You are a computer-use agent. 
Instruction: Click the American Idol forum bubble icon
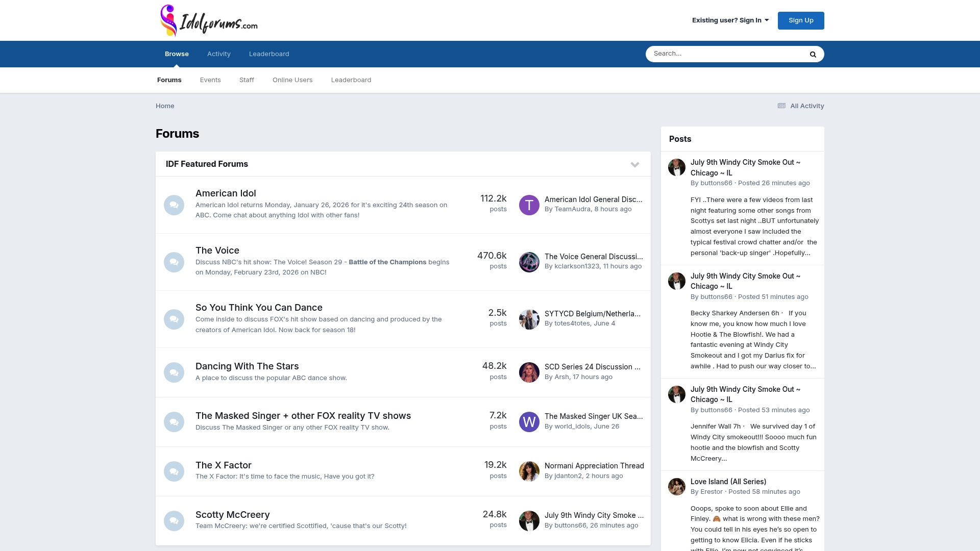[x=174, y=205]
